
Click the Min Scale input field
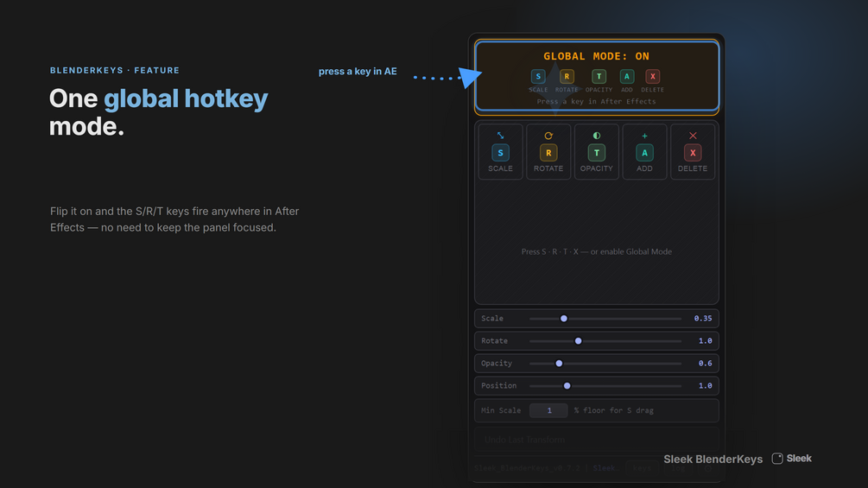[x=548, y=410]
